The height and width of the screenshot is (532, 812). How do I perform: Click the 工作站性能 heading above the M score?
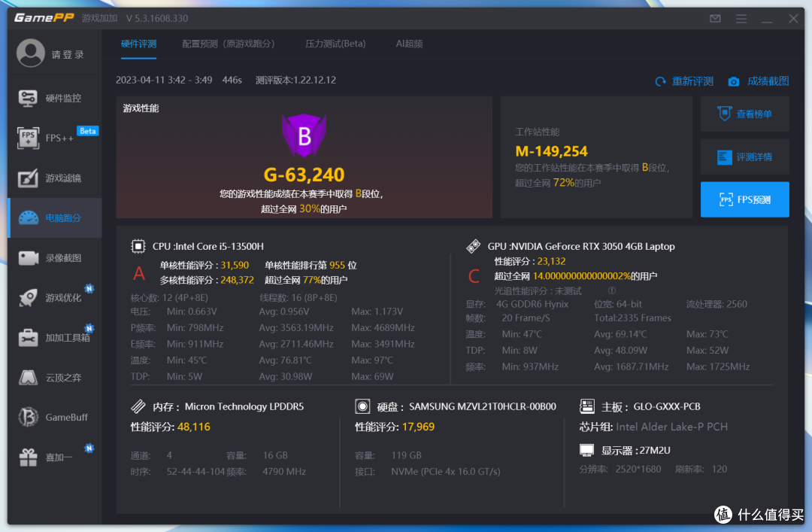(x=538, y=132)
